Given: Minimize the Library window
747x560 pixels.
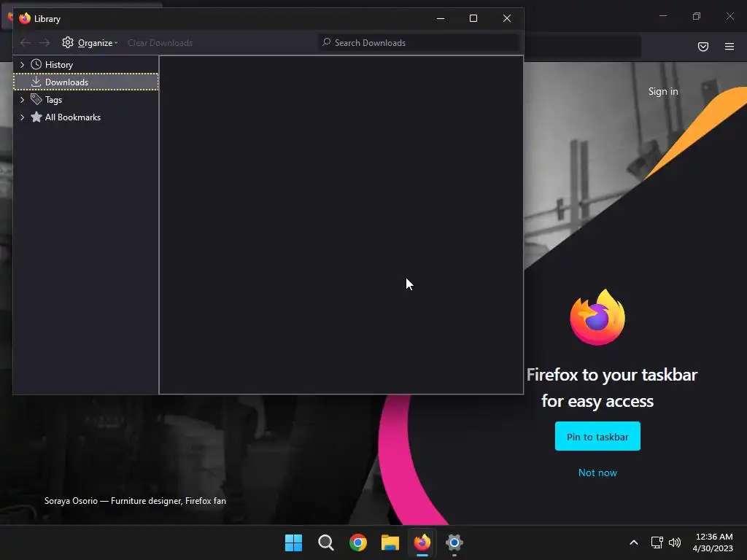Looking at the screenshot, I should click(441, 18).
